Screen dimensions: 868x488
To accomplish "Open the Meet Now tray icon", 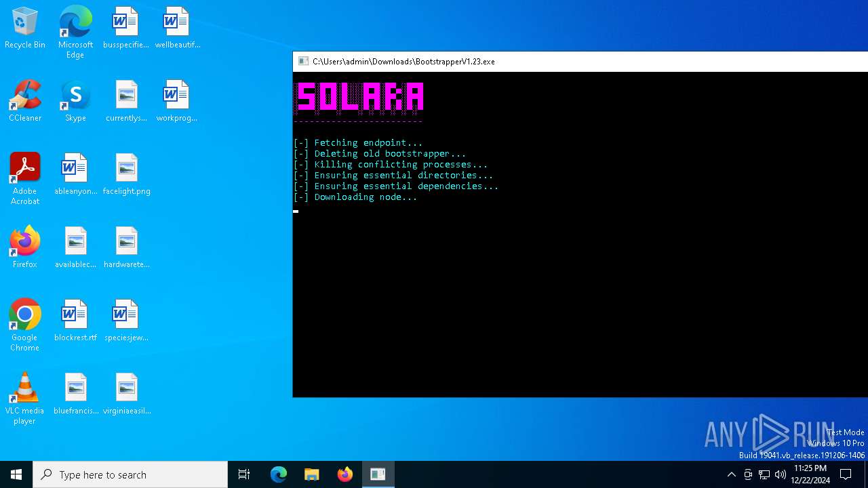I will [748, 474].
